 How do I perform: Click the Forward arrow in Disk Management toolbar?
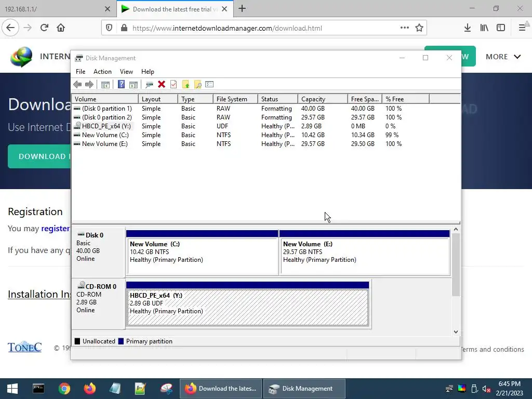pos(89,85)
